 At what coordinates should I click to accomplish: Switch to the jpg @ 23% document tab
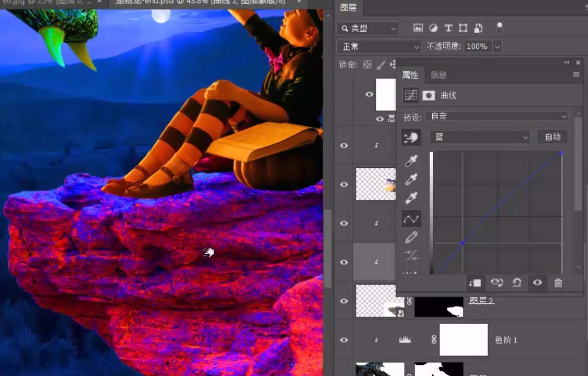click(x=48, y=2)
